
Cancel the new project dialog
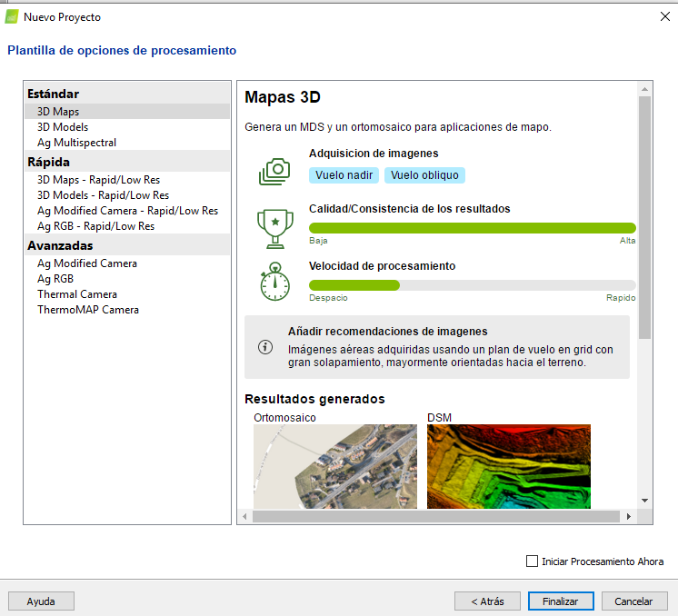(x=634, y=601)
